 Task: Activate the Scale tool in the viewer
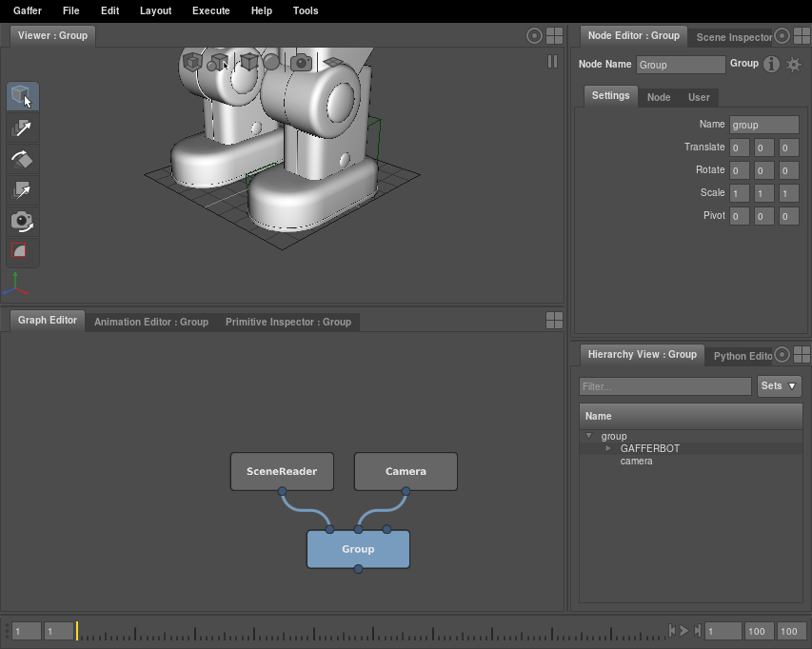click(22, 190)
